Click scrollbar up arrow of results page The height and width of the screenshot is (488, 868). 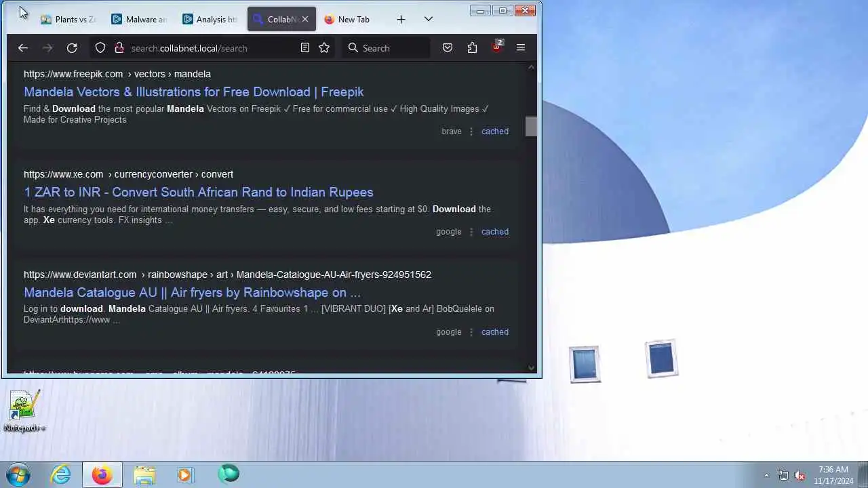click(531, 67)
